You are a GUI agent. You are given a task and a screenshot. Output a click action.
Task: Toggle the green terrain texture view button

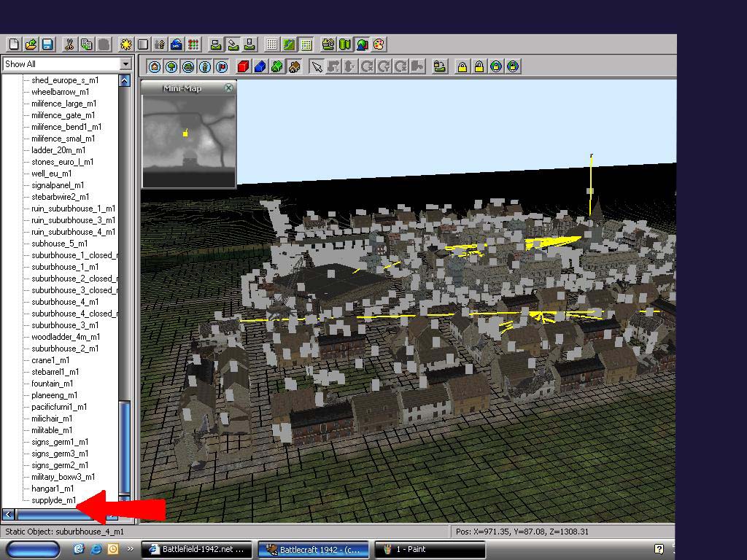pos(289,44)
